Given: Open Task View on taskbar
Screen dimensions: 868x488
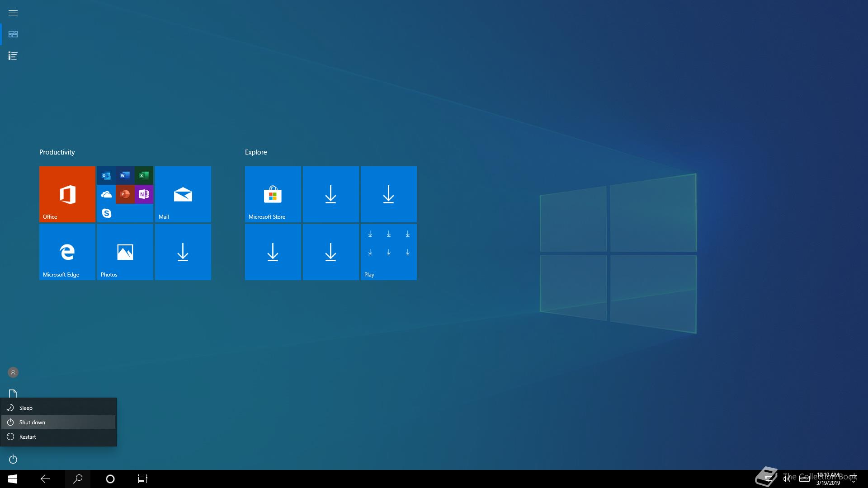Looking at the screenshot, I should pyautogui.click(x=142, y=479).
